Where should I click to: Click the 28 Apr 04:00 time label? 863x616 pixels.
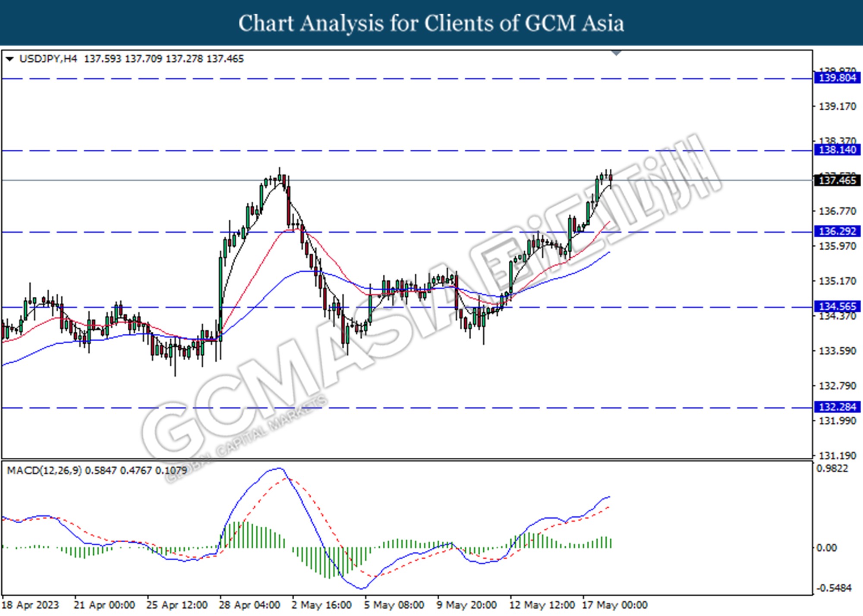point(249,605)
